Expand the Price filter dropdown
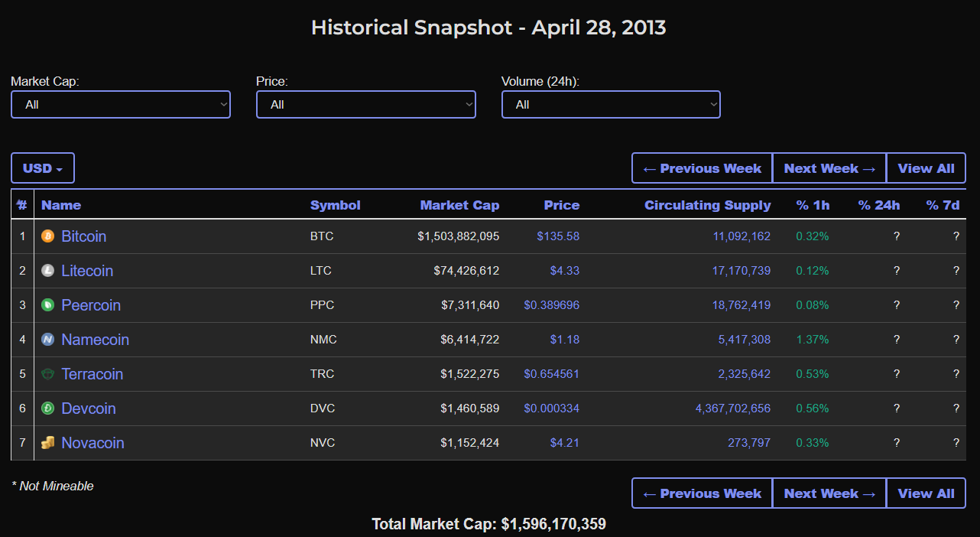980x537 pixels. tap(365, 105)
